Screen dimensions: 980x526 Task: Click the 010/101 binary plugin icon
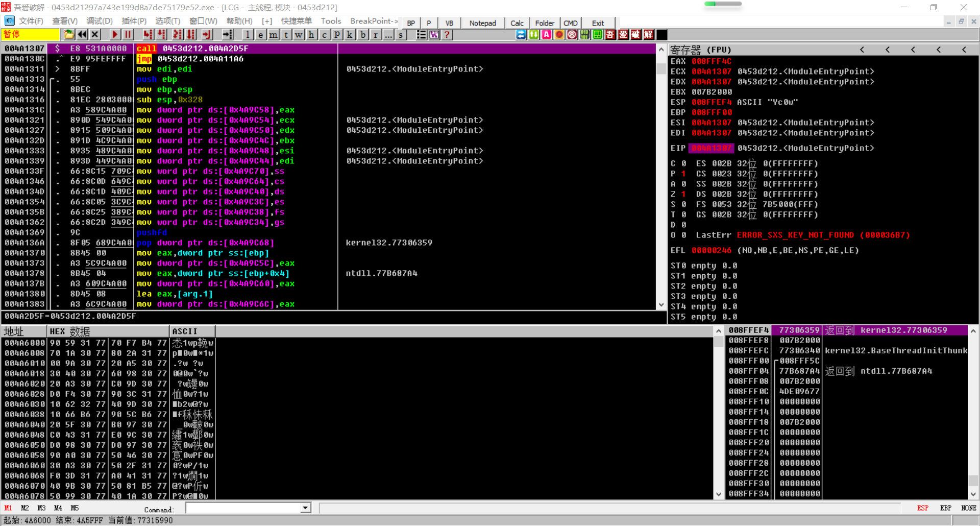coord(584,34)
